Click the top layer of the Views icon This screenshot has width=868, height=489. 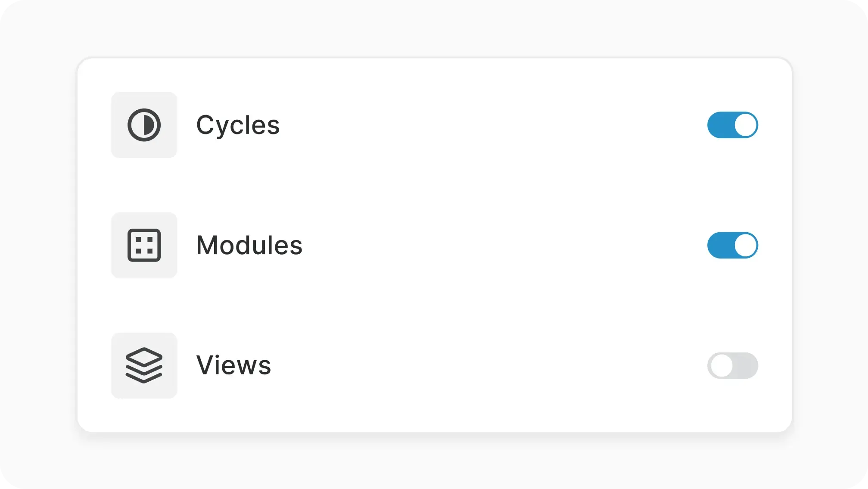(x=144, y=356)
